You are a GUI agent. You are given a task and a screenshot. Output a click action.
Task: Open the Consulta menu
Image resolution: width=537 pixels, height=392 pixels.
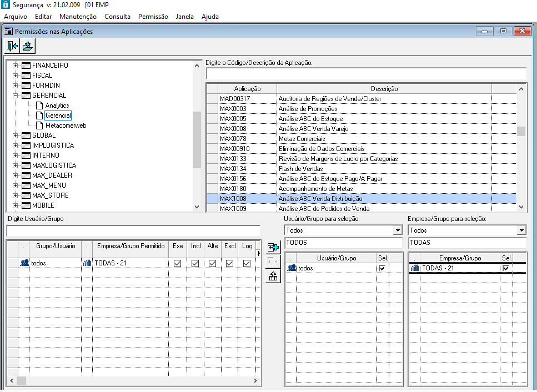118,17
